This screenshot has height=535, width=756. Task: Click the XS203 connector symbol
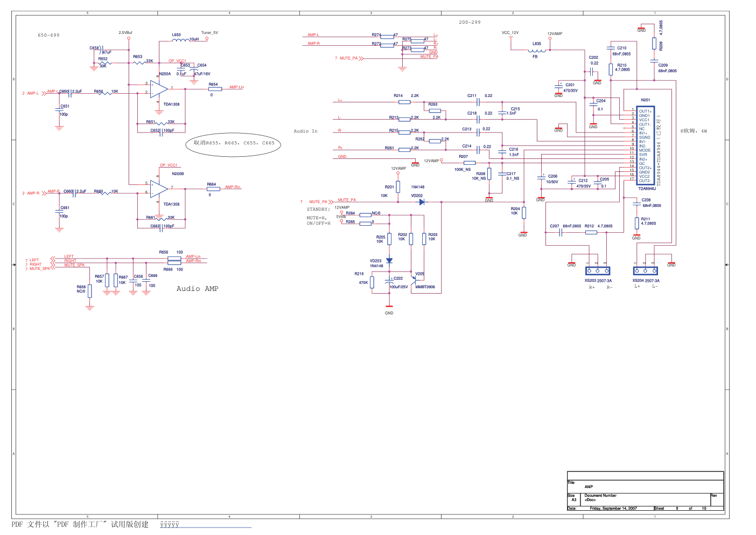click(598, 270)
